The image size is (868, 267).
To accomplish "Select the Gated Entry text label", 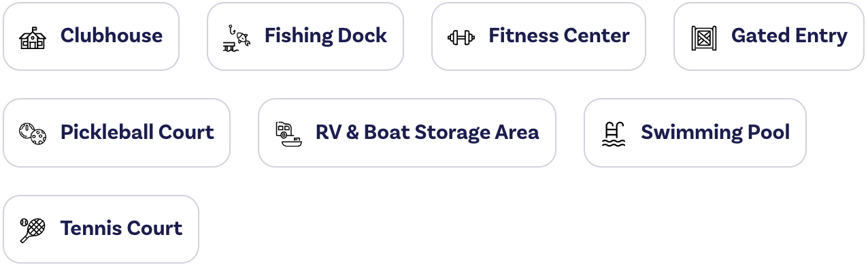I will (x=789, y=36).
